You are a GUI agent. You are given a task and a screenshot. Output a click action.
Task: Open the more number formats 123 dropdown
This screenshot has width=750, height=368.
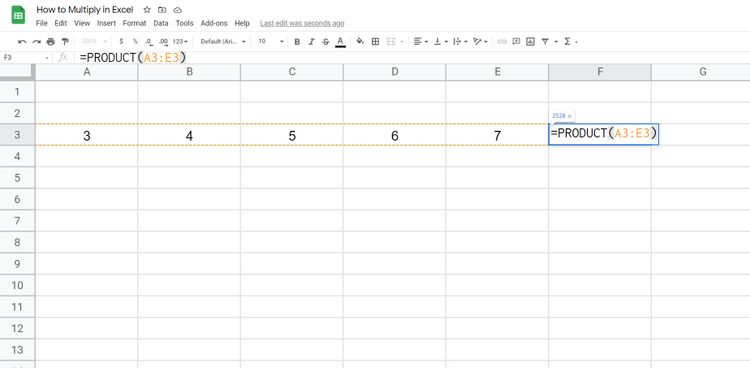point(180,42)
